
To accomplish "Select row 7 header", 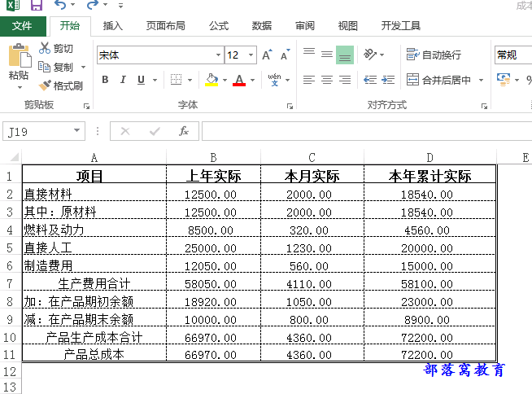I will tap(11, 283).
